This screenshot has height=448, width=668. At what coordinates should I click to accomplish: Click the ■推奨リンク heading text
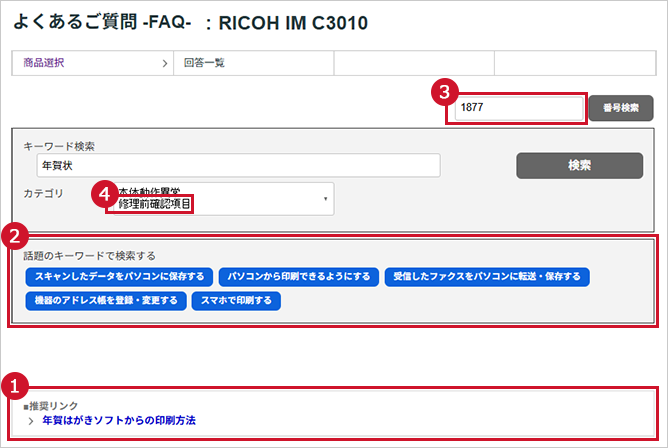point(51,406)
